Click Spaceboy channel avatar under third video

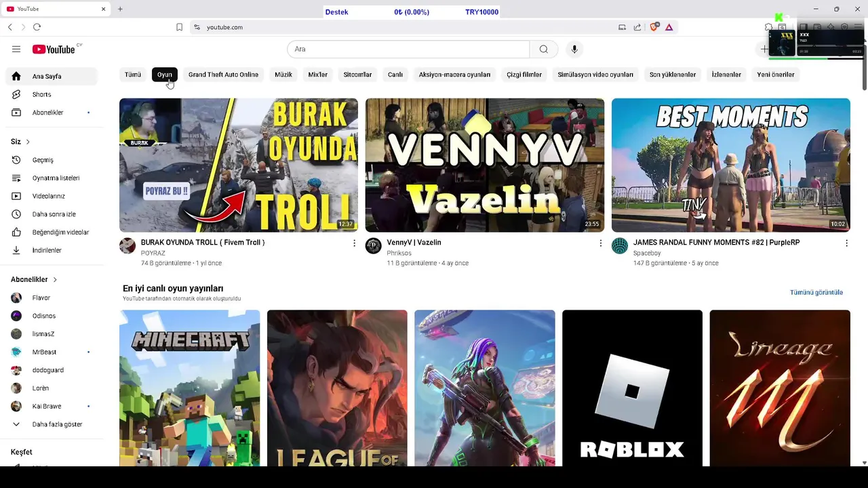(620, 245)
